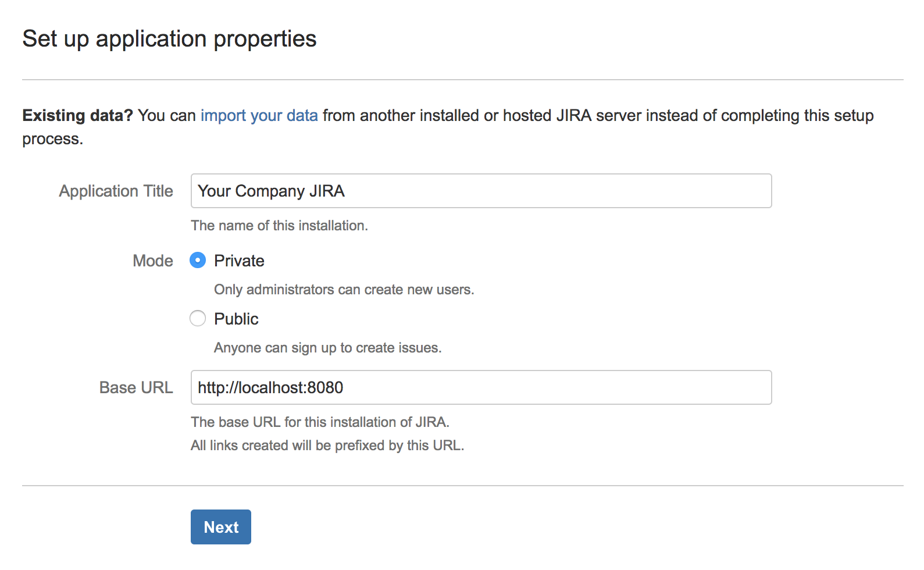The image size is (924, 570).
Task: Click the Application Title input field
Action: 481,191
